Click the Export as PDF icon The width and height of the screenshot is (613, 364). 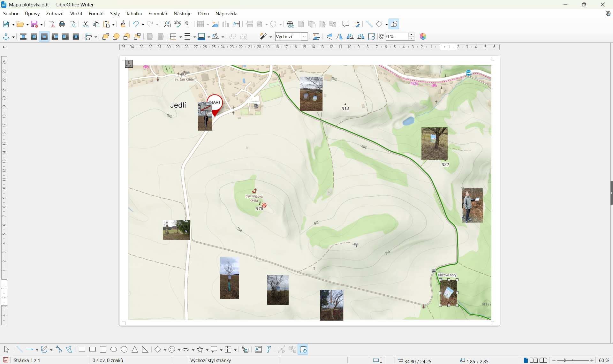(x=51, y=24)
